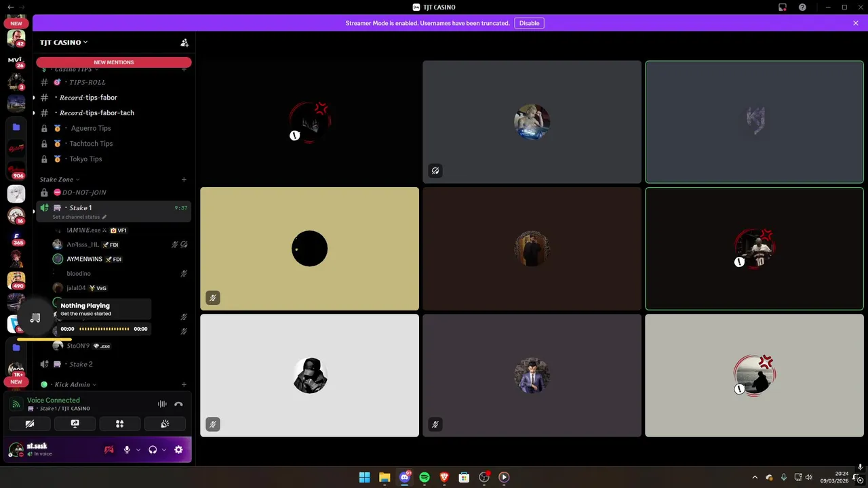This screenshot has height=488, width=868.
Task: Click Set a channel status
Action: point(79,217)
